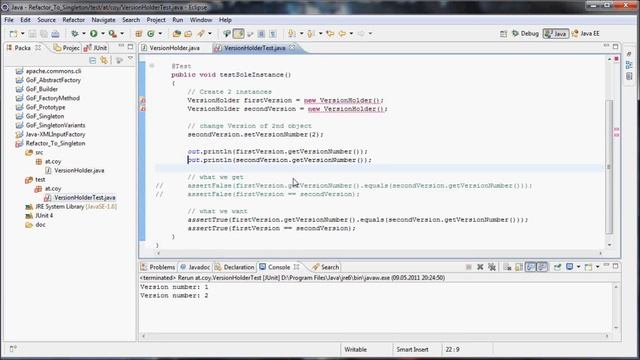Open dropdown beside New icon
The height and width of the screenshot is (360, 640).
(x=22, y=33)
